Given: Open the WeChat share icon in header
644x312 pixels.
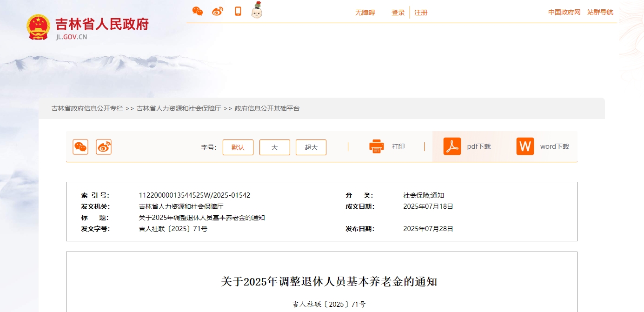Looking at the screenshot, I should tap(198, 11).
